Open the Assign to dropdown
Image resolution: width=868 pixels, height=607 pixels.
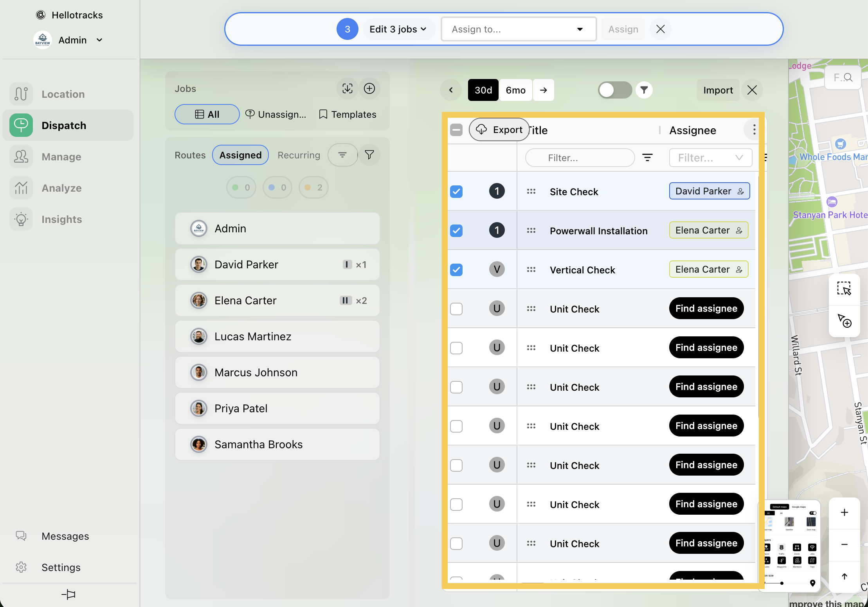tap(518, 29)
